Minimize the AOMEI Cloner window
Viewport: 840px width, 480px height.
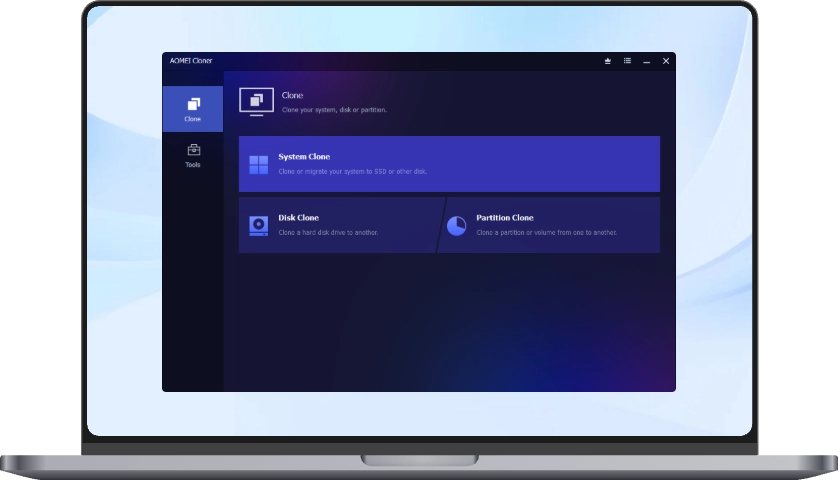tap(647, 61)
